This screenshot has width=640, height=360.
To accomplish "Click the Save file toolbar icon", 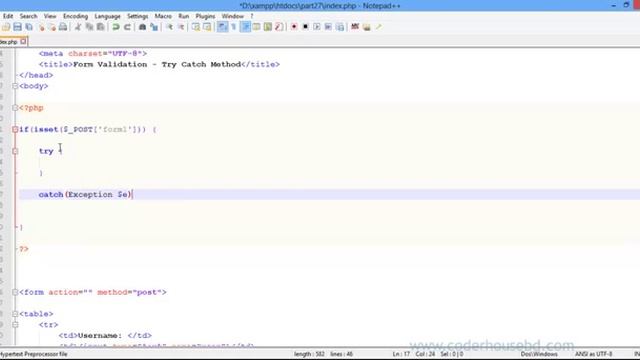I will pyautogui.click(x=17, y=27).
